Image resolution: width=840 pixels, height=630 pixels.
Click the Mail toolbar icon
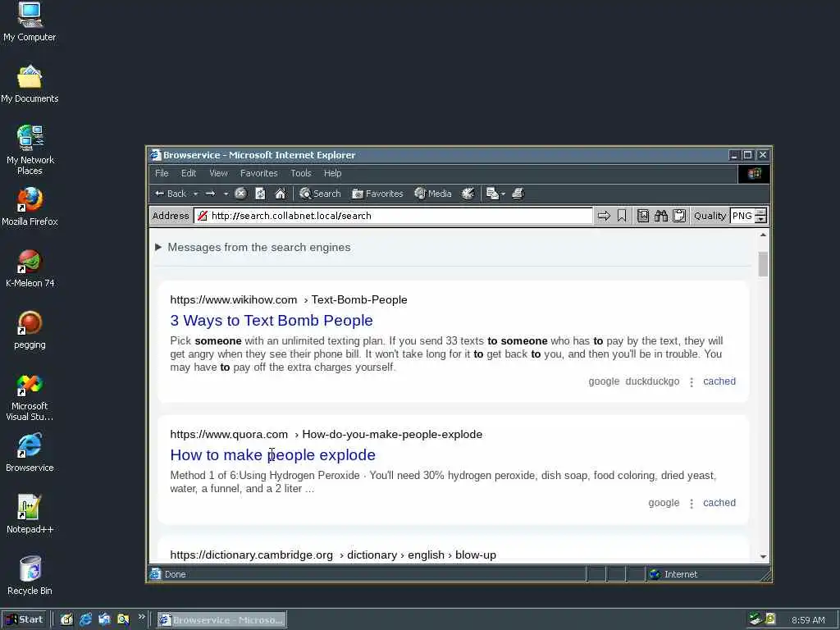(492, 194)
